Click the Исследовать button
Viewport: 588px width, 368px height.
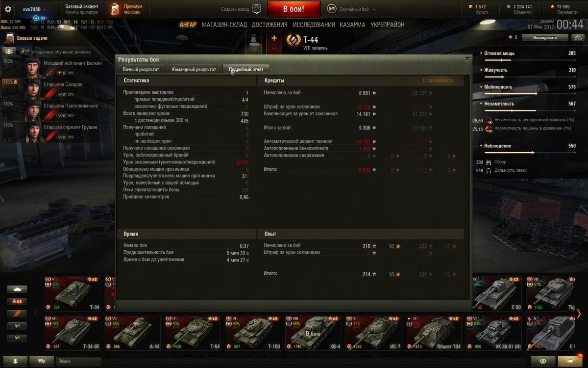[x=545, y=38]
